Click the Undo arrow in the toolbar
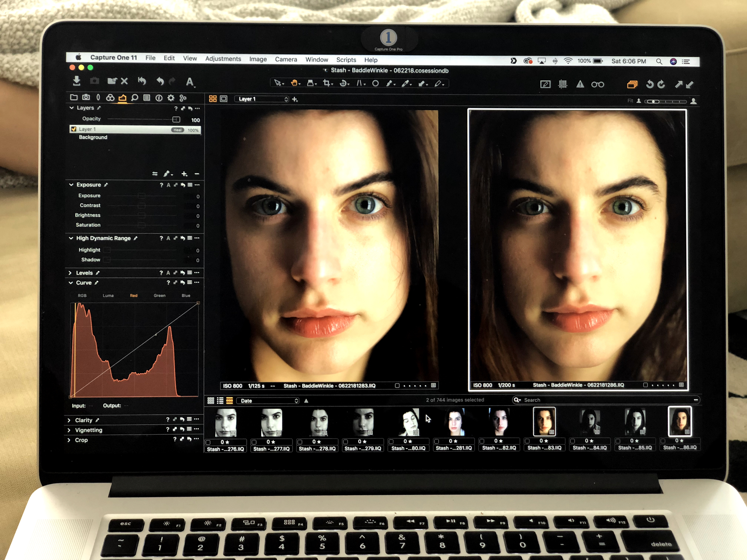 pos(160,81)
